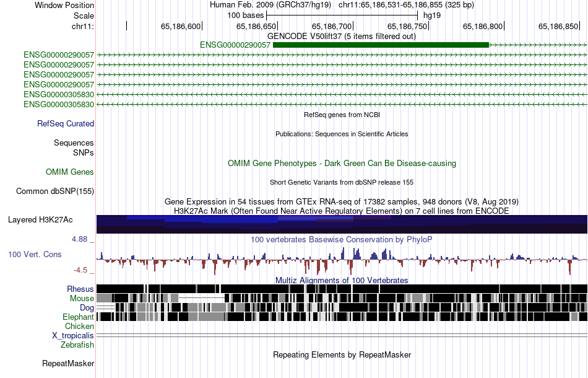Click the -4.5 lower PhyloP scale value
The image size is (588, 378).
(x=80, y=270)
